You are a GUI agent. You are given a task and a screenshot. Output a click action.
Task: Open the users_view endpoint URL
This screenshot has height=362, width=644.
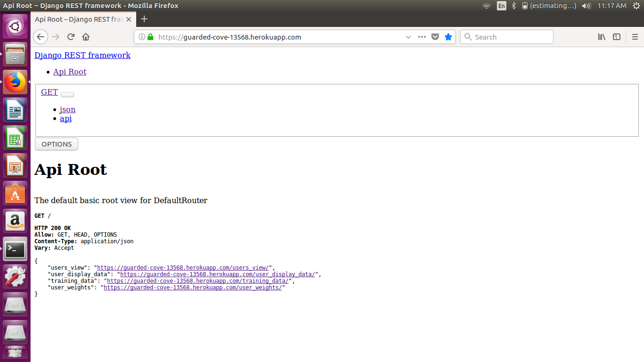(183, 268)
